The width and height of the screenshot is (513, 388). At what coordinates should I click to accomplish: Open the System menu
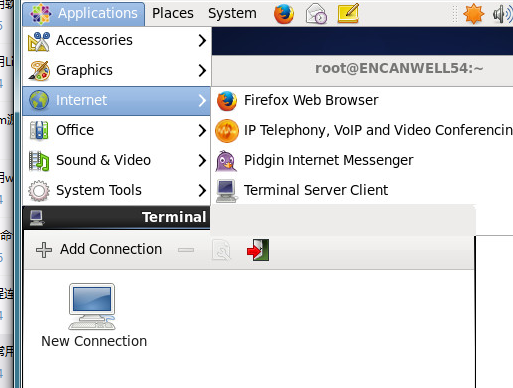click(232, 14)
